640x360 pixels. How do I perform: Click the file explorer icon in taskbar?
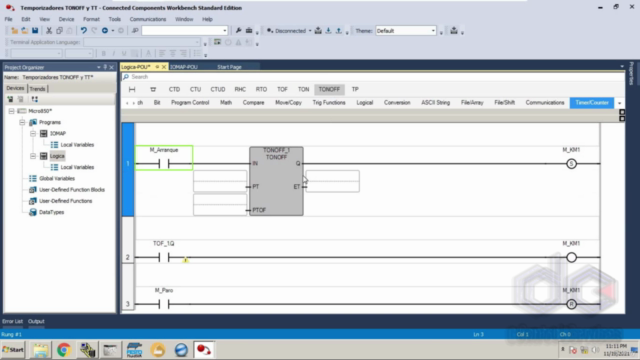click(x=40, y=350)
